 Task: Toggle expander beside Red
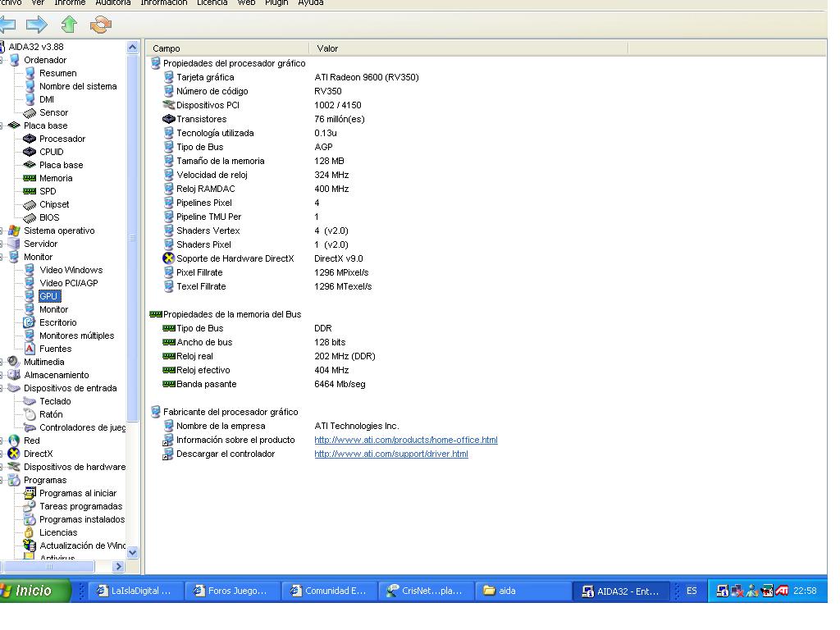(x=2, y=441)
